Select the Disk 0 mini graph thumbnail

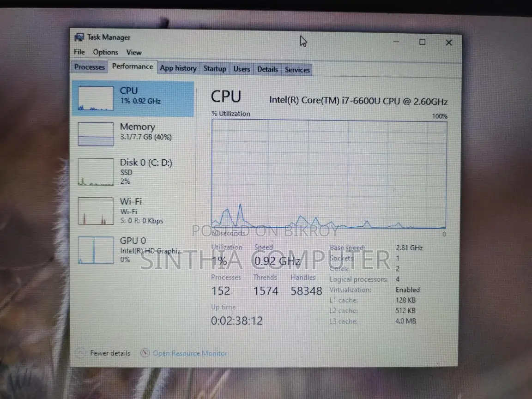point(96,172)
